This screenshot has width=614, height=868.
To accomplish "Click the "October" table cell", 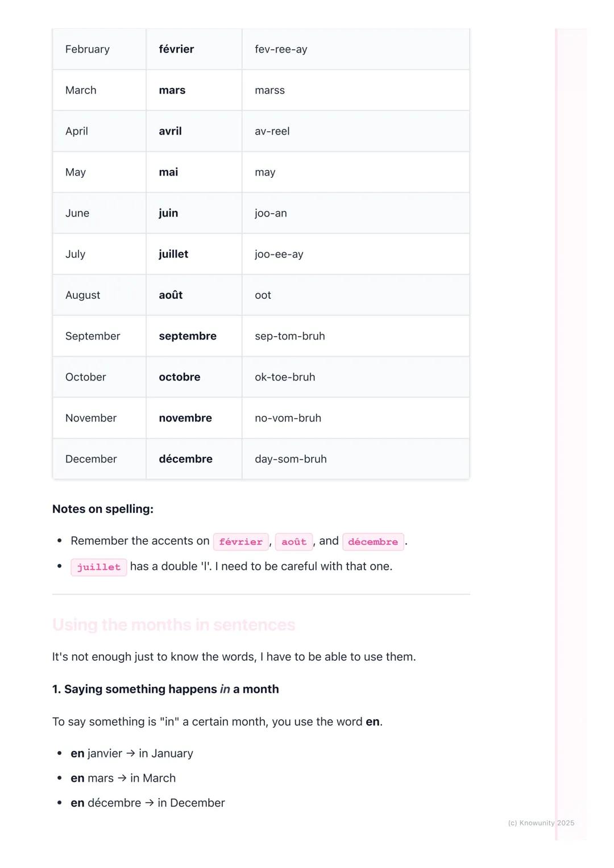I will [86, 377].
